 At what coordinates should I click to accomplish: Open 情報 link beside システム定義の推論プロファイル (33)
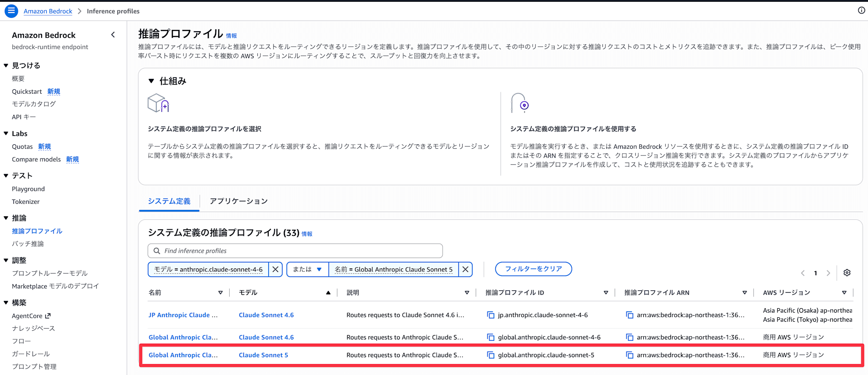[x=307, y=234]
